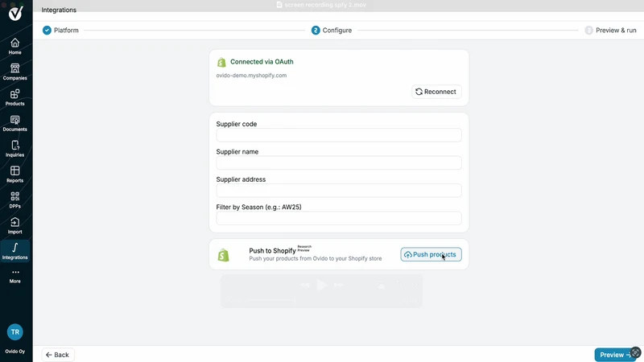The image size is (644, 362).
Task: Open DPPs section
Action: [14, 200]
